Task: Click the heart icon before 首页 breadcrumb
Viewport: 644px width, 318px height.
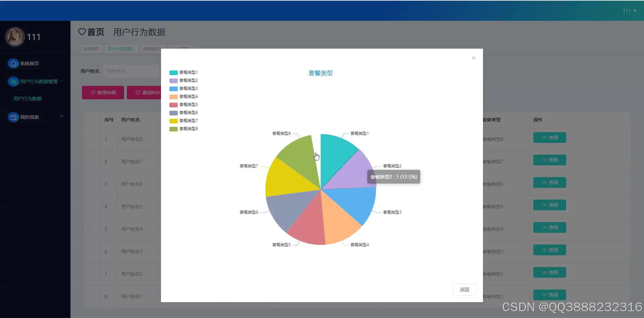Action: point(82,32)
